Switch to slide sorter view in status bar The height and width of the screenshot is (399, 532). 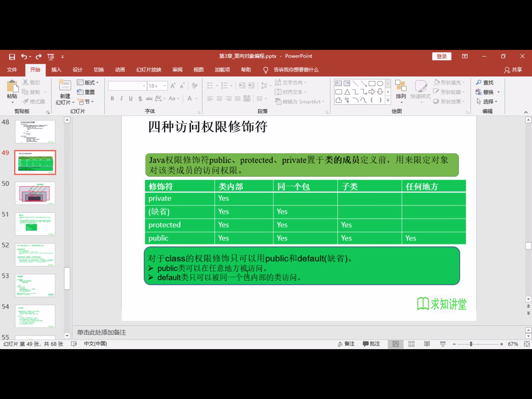[411, 344]
